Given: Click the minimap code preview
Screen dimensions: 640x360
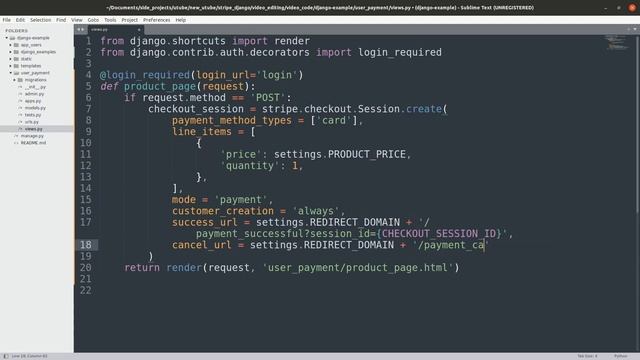Looking at the screenshot, I should coord(616,42).
